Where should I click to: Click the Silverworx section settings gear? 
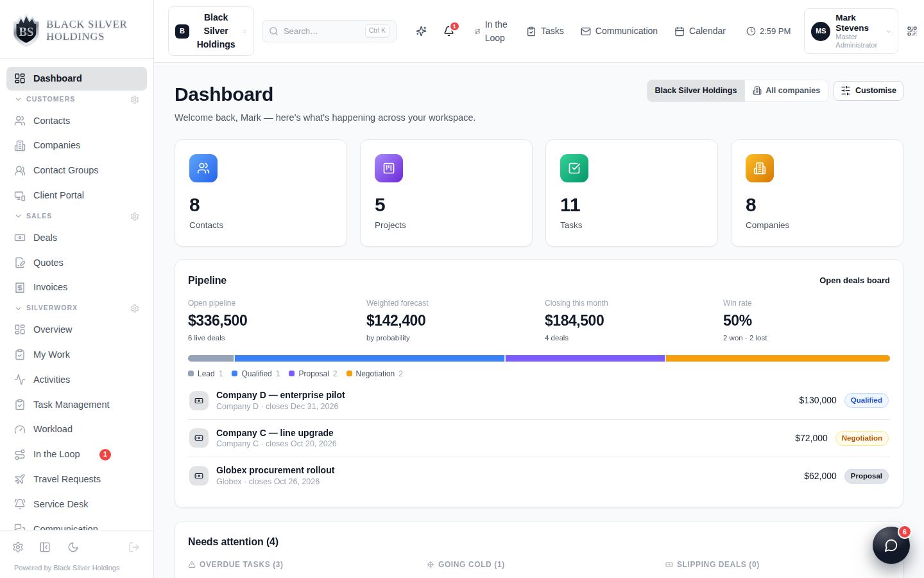click(x=135, y=308)
